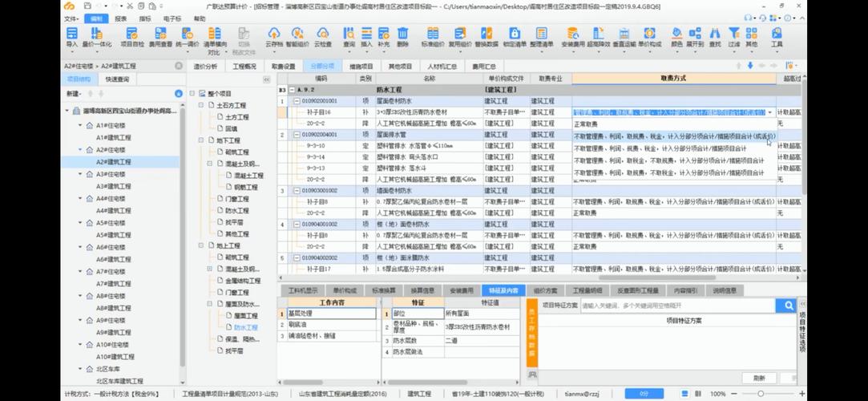
Task: Collapse the middle tree panel with « button
Action: (x=266, y=79)
